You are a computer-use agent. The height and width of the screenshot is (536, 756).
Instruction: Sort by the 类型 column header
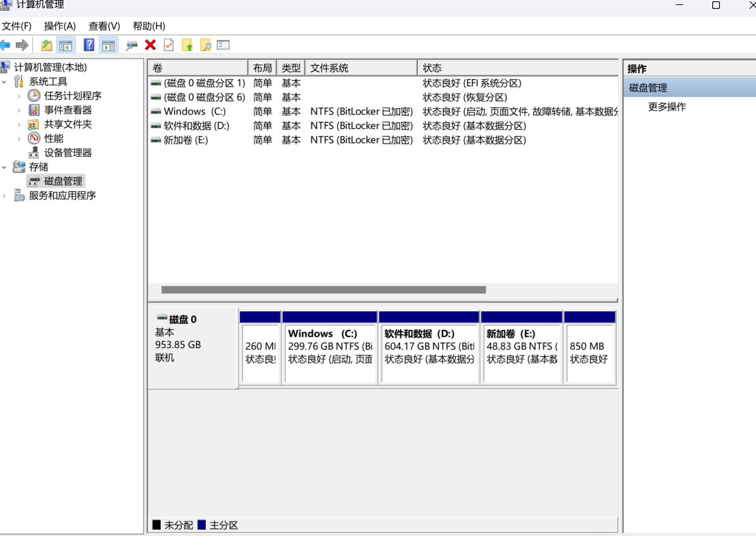click(x=291, y=68)
